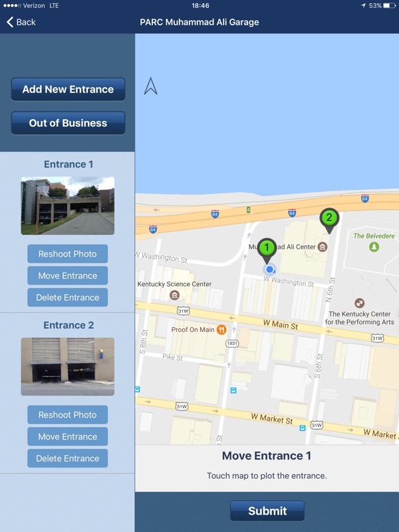Tap the green map pin numbered 1
The width and height of the screenshot is (399, 532).
(x=267, y=249)
